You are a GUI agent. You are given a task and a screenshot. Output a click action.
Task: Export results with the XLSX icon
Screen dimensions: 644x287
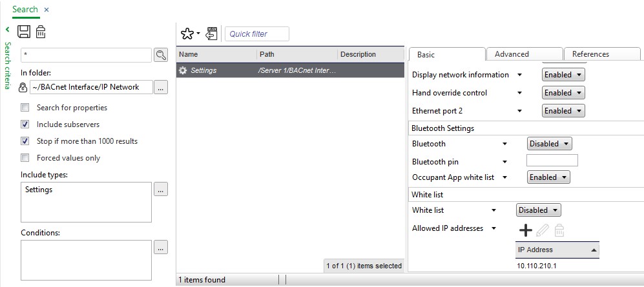click(x=211, y=34)
